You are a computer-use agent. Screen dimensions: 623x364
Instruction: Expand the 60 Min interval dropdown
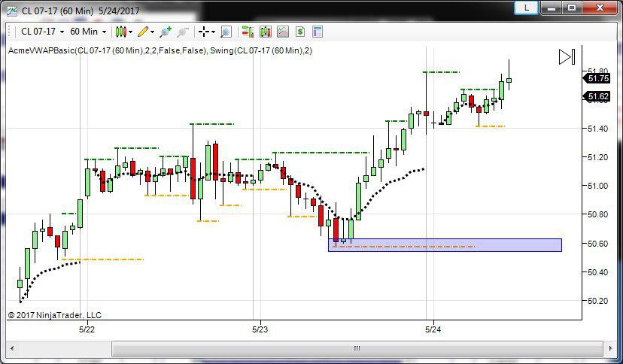click(87, 32)
